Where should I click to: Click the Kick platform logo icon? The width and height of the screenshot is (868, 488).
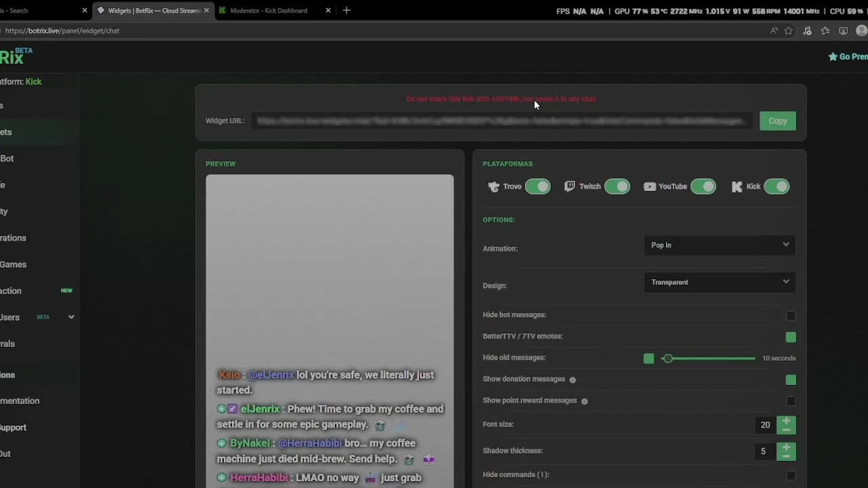coord(737,187)
